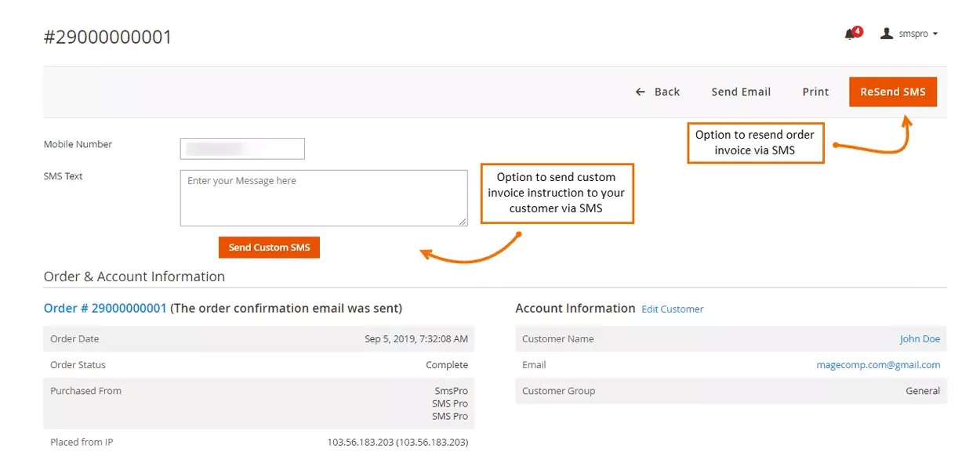980x470 pixels.
Task: Click the back arrow icon beside Back
Action: tap(640, 92)
